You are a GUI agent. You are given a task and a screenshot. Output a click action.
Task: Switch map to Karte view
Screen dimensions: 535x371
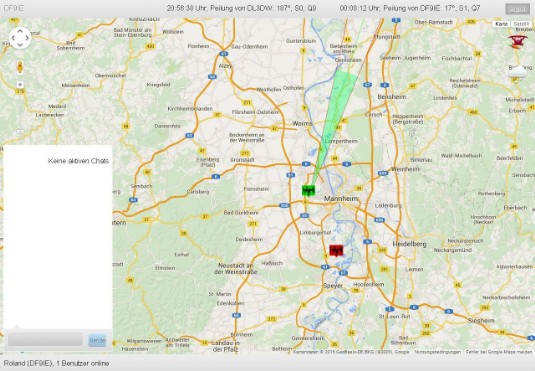501,24
